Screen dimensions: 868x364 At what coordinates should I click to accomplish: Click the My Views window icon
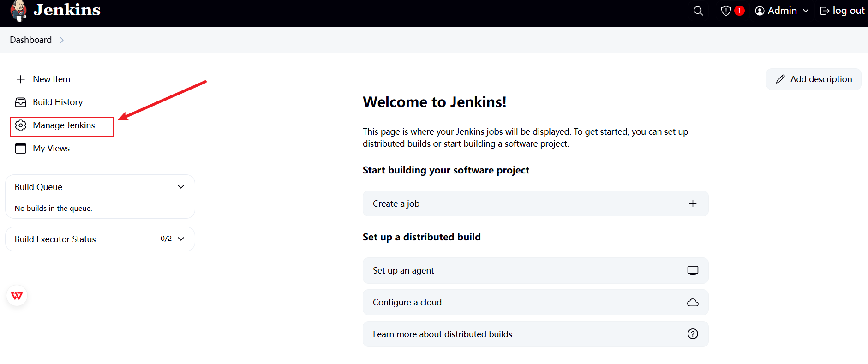[x=21, y=148]
